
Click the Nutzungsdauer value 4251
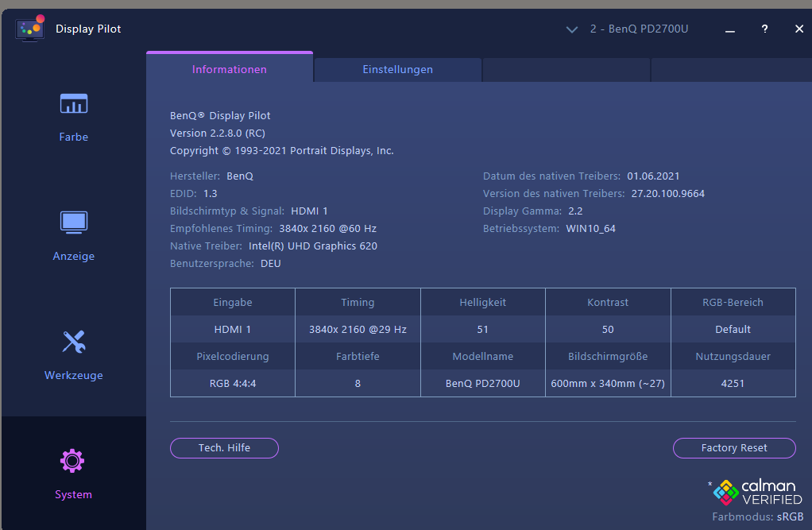point(733,384)
